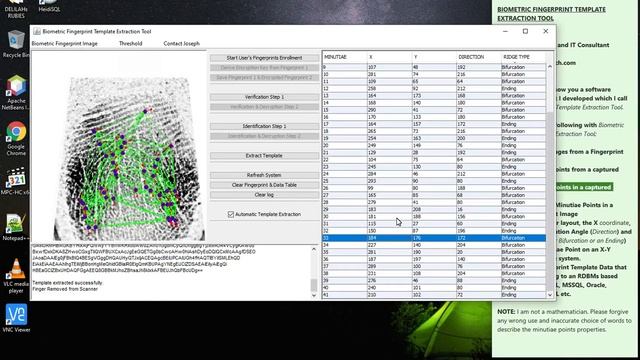
Task: Click Direction cell 216 in row 10
Action: (479, 74)
